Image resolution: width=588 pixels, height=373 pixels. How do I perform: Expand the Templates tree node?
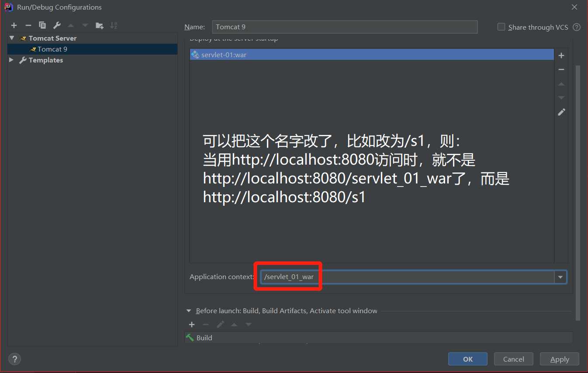pyautogui.click(x=11, y=60)
